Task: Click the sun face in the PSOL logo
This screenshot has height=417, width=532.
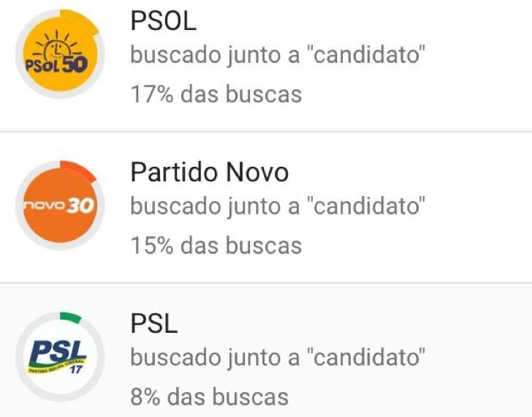Action: pyautogui.click(x=58, y=47)
